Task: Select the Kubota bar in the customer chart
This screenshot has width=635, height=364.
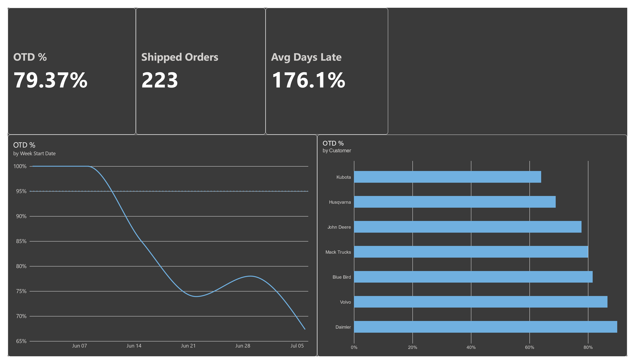Action: click(447, 177)
